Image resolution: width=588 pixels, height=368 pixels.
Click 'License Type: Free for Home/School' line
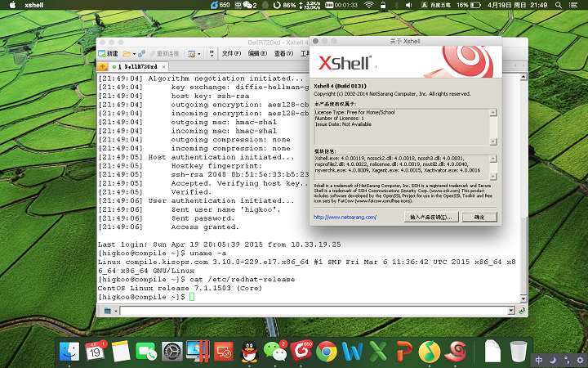354,112
